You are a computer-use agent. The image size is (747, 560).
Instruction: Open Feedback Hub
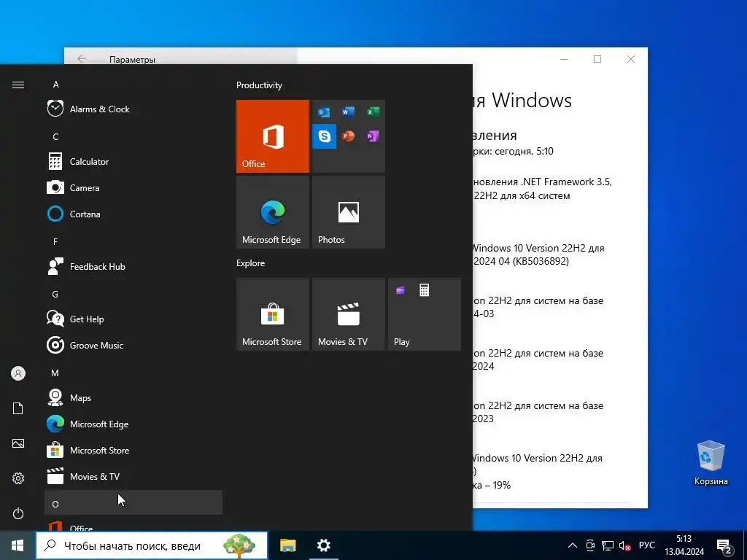[133, 267]
